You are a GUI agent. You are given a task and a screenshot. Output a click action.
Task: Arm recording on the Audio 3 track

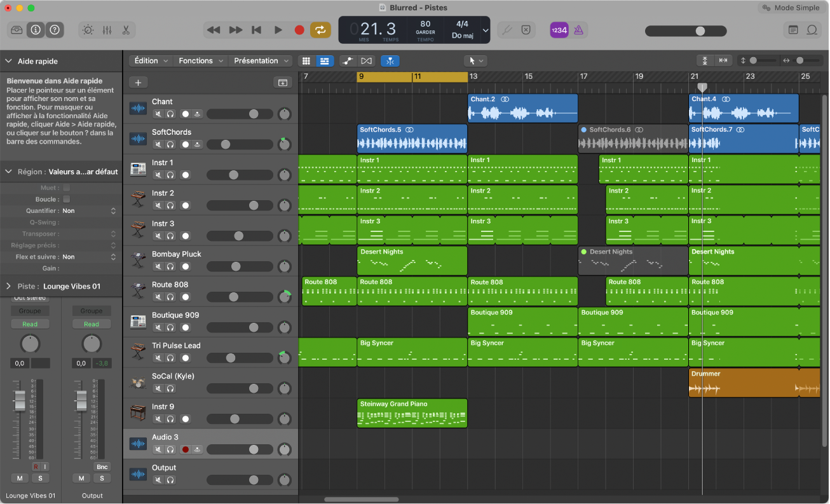(185, 449)
